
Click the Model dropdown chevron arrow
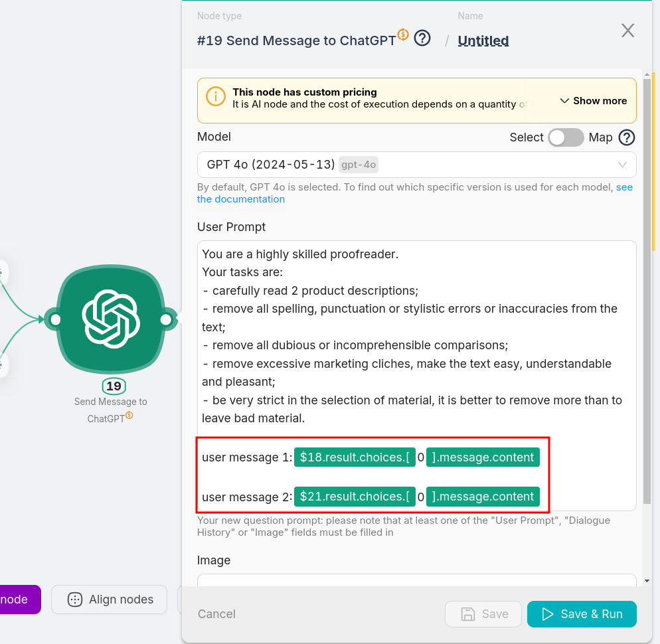pos(622,165)
